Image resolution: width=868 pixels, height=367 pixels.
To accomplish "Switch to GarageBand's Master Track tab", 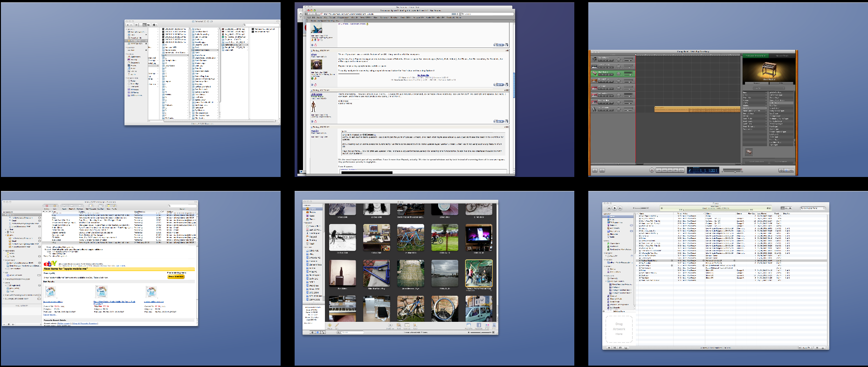I will [782, 56].
